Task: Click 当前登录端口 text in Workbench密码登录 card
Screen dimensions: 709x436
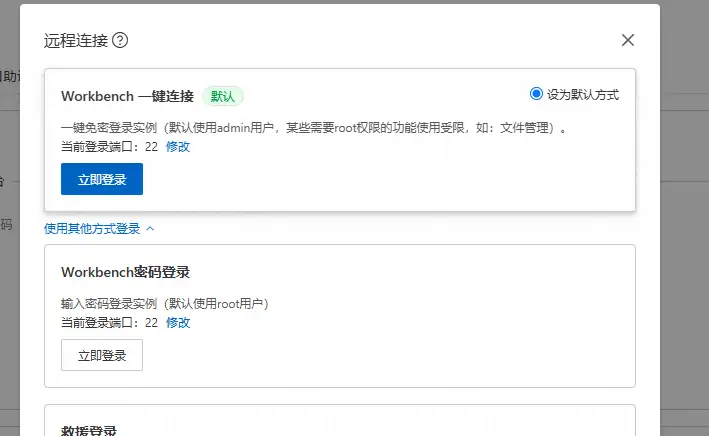Action: (x=109, y=322)
